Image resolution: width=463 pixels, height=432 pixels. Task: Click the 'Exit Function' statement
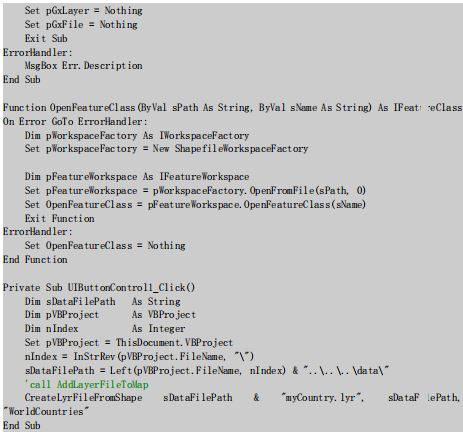pos(59,219)
